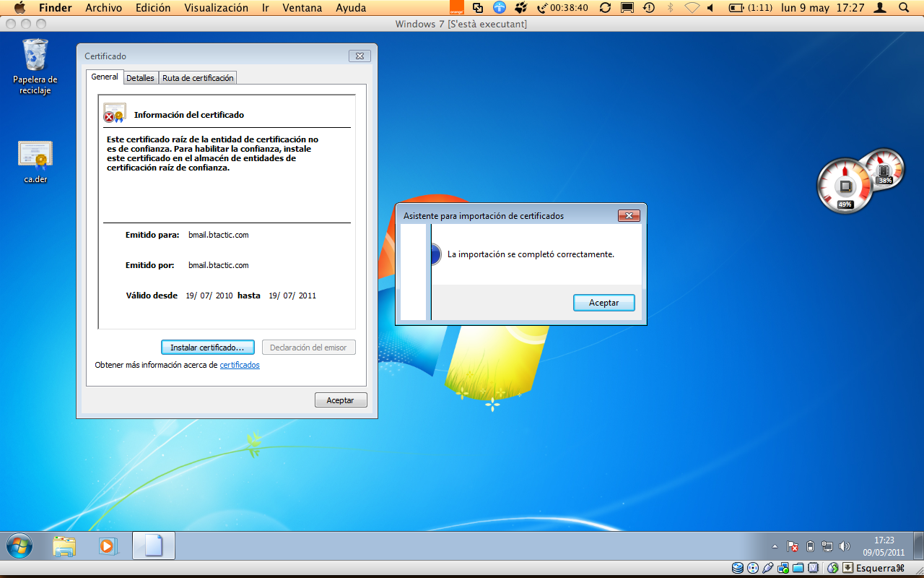Viewport: 924px width, 578px height.
Task: Click the VirtualBox host key arrow icon
Action: [x=848, y=568]
